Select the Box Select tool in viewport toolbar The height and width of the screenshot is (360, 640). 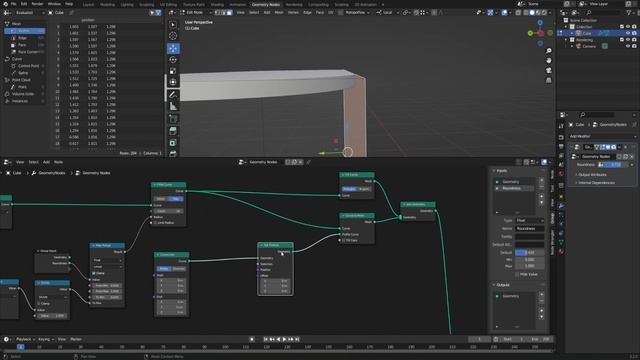coord(173,25)
